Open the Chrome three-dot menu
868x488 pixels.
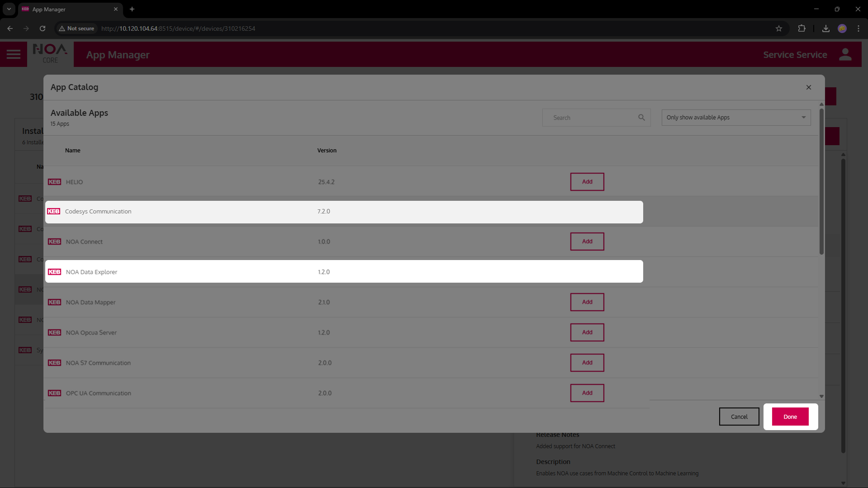pyautogui.click(x=858, y=28)
